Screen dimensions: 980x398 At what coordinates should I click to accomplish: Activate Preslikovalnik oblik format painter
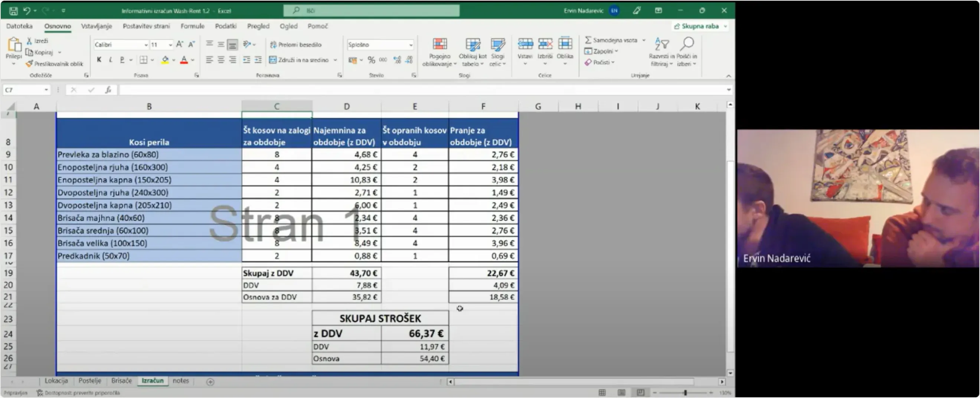point(29,63)
